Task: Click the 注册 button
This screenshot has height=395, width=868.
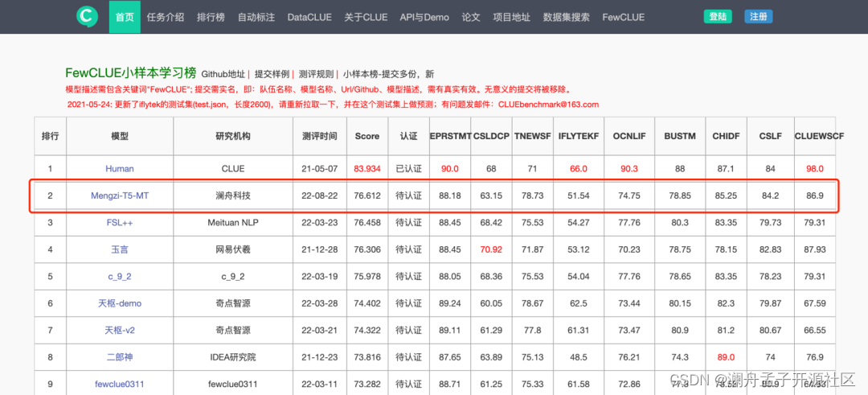Action: point(759,17)
